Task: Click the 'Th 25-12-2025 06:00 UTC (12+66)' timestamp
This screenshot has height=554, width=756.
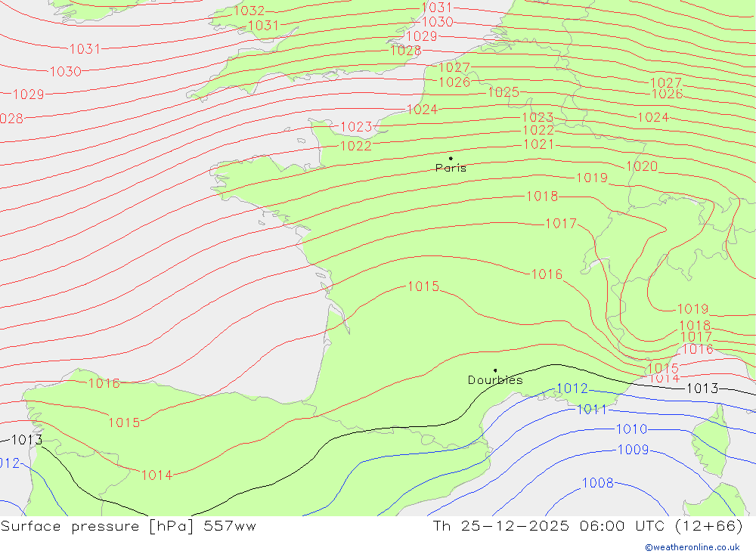Action: pyautogui.click(x=587, y=526)
